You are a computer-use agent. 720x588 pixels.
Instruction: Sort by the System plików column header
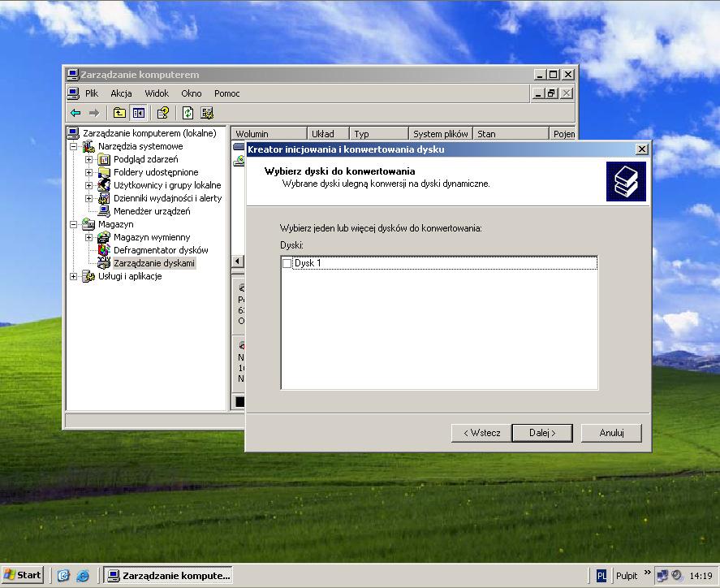(x=440, y=134)
